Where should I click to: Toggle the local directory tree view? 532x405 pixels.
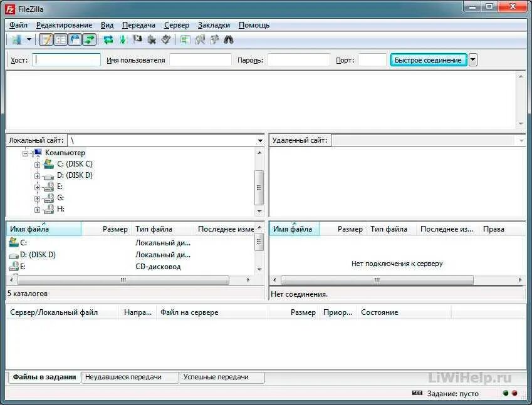tap(61, 40)
